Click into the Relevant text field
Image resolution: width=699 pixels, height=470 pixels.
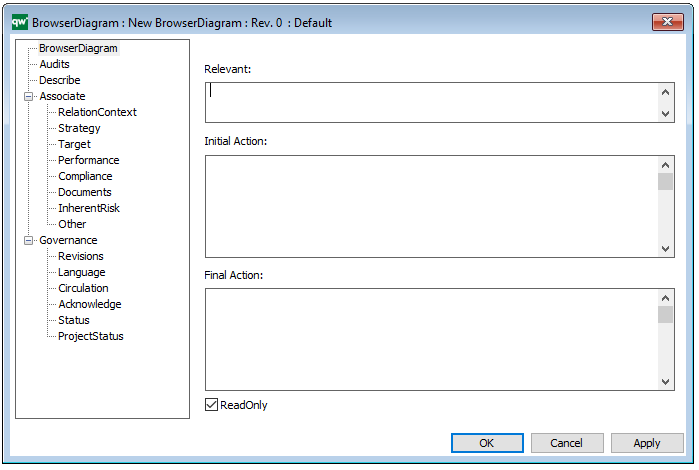click(431, 102)
